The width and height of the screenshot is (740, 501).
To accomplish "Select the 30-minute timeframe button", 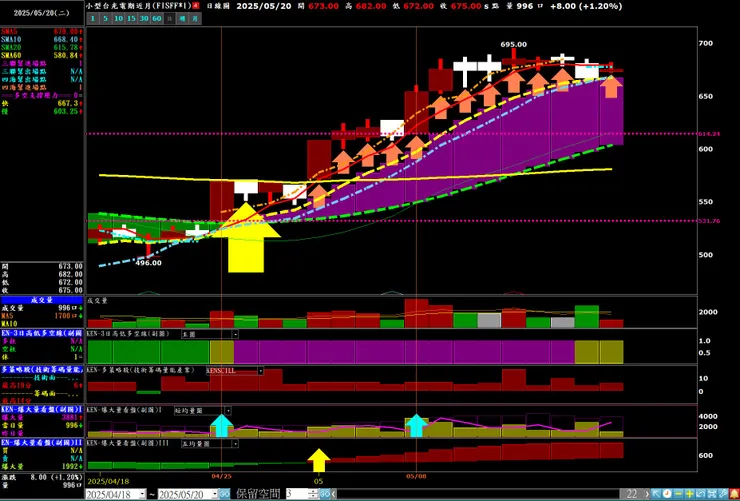I will point(144,18).
